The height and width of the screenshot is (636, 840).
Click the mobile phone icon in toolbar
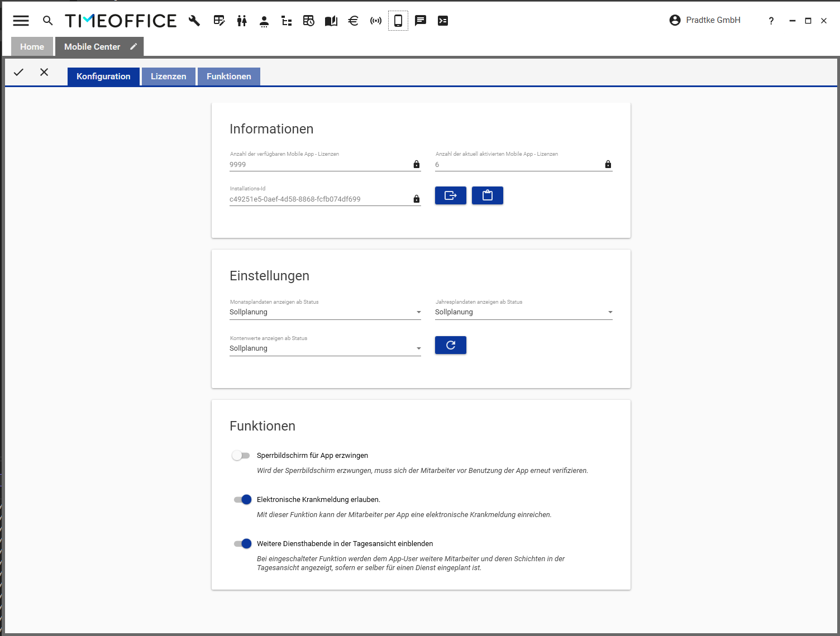click(398, 21)
